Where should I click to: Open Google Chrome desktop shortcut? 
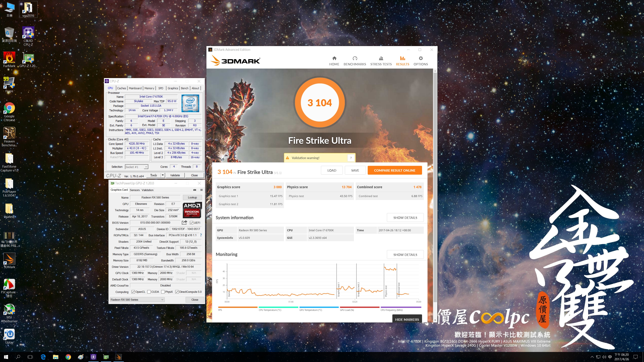click(x=9, y=112)
